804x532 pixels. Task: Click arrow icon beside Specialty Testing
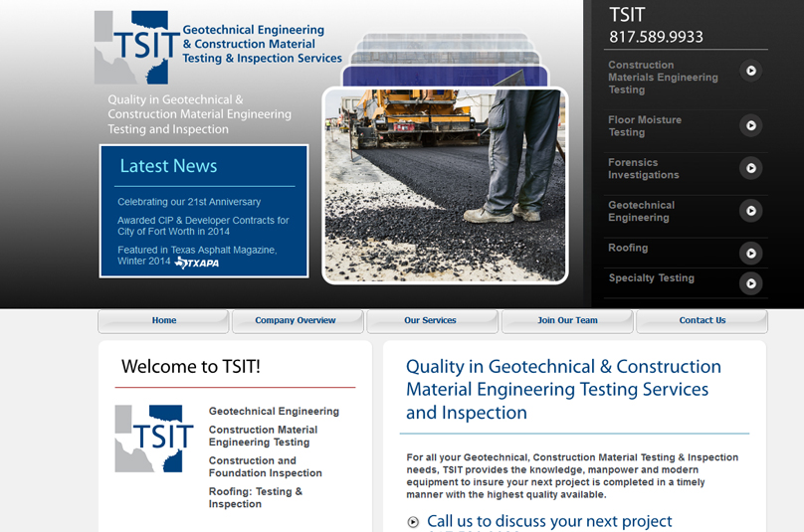coord(750,283)
